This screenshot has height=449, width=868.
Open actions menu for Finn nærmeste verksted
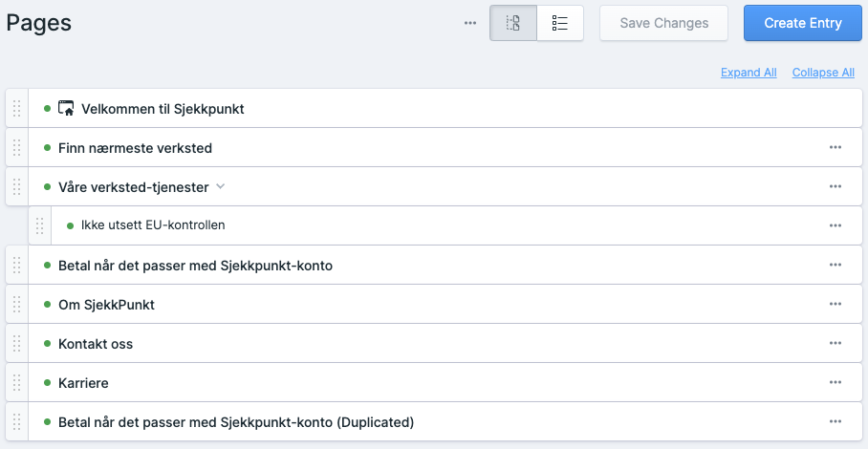(835, 148)
